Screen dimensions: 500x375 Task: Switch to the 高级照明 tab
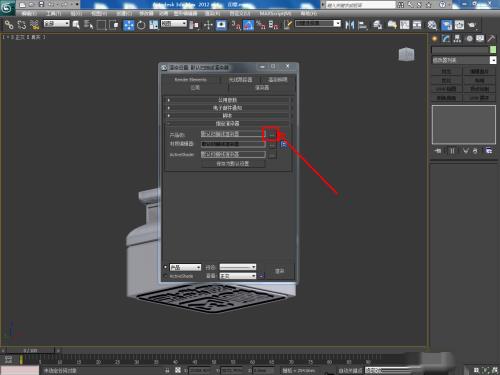[278, 80]
